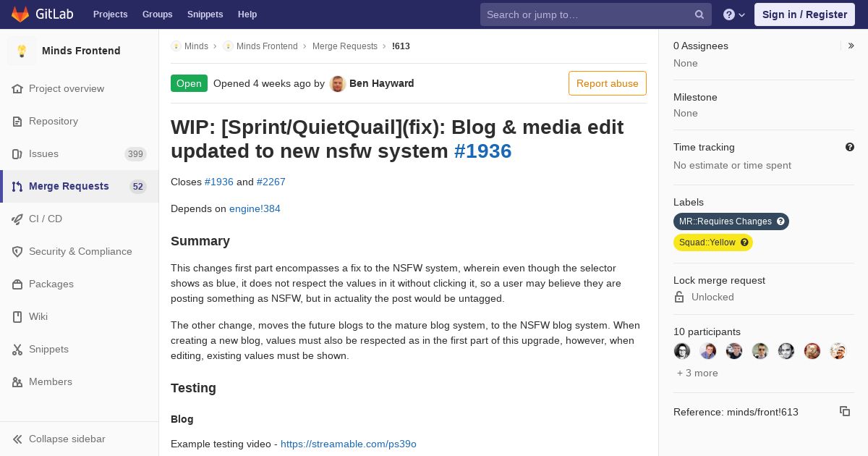
Task: Open Security & Compliance shield icon
Action: [x=17, y=251]
